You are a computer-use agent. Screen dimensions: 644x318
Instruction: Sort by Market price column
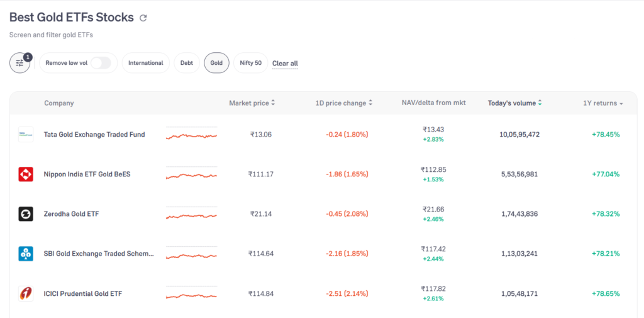point(252,103)
